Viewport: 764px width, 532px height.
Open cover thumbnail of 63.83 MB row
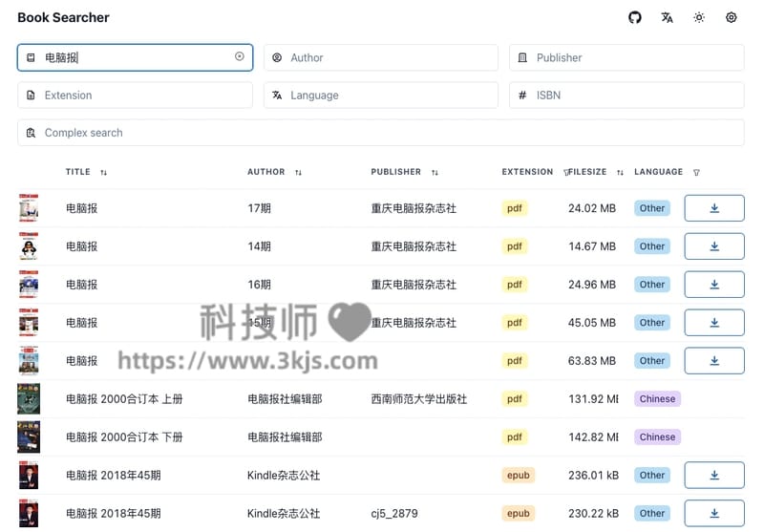click(29, 360)
